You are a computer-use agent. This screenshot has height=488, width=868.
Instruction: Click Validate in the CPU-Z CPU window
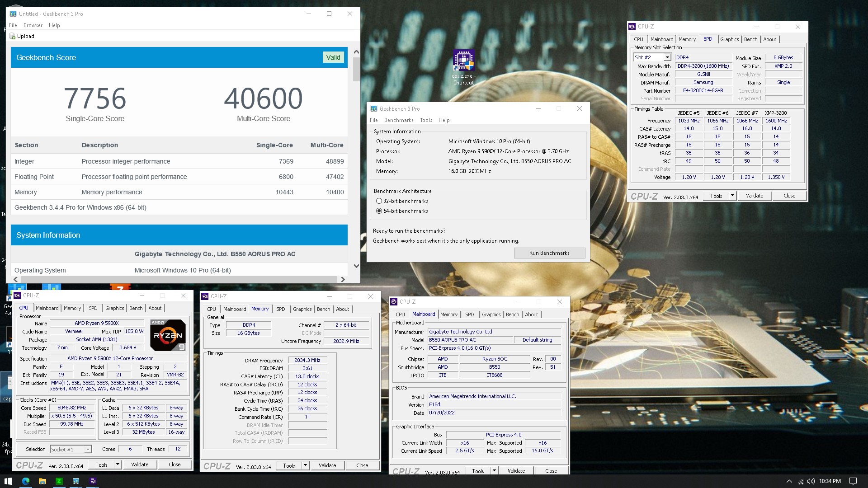pyautogui.click(x=139, y=465)
